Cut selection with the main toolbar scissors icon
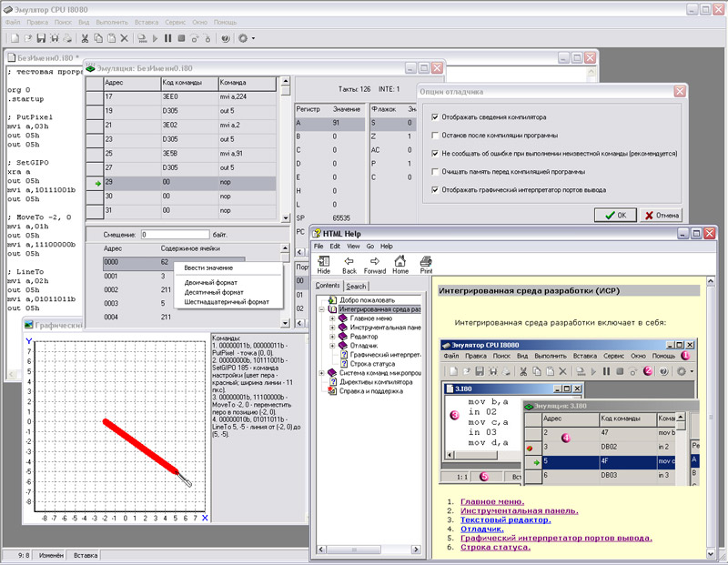728x565 pixels. [85, 38]
